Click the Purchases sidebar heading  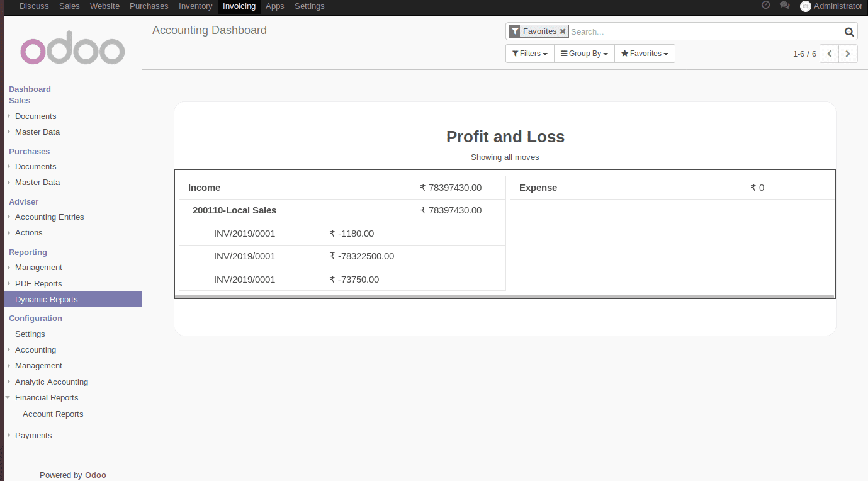[x=29, y=152]
